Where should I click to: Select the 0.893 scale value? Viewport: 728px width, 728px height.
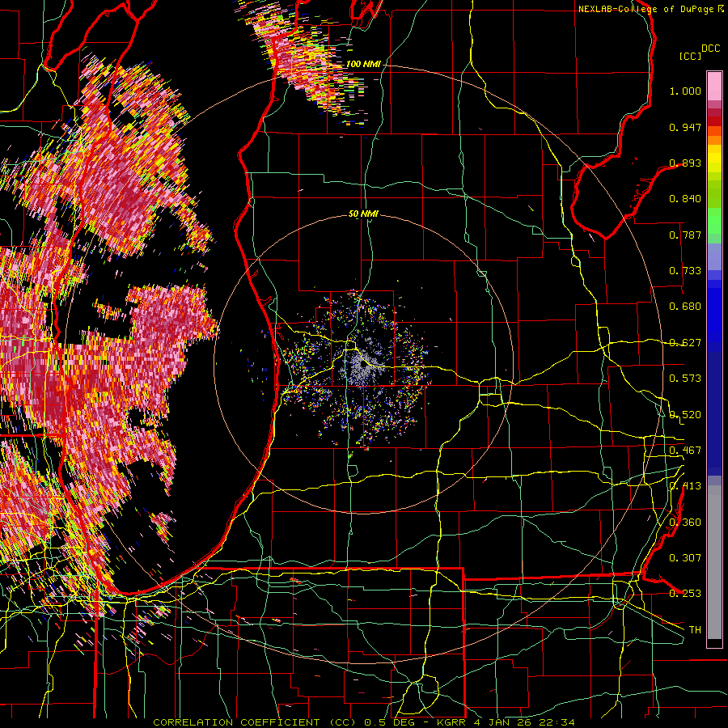(x=685, y=163)
